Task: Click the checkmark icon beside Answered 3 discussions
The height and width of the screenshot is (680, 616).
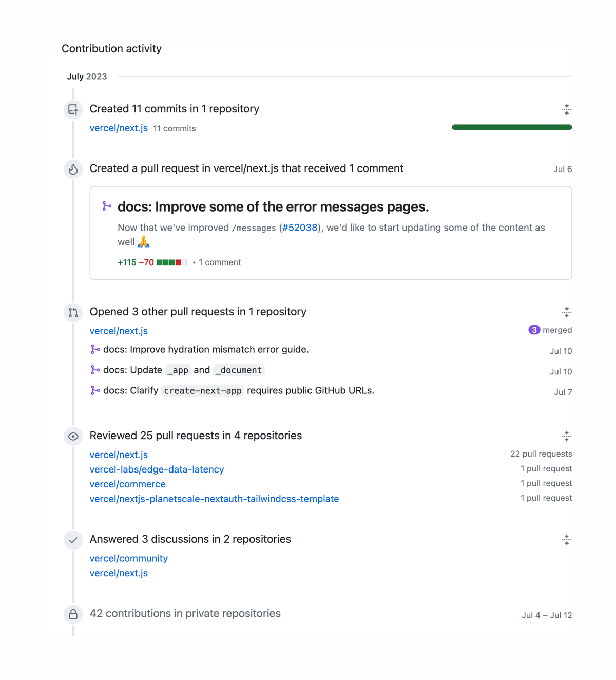Action: click(73, 540)
